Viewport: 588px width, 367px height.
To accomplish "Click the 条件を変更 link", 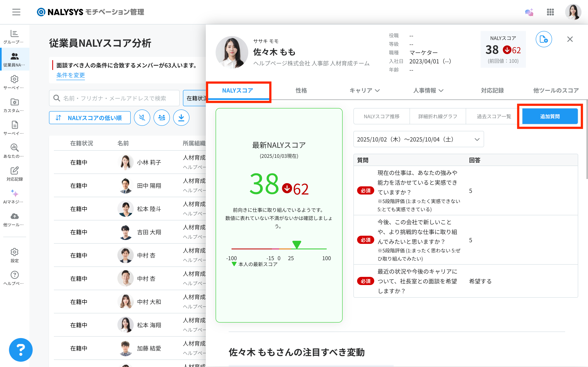I will click(70, 75).
